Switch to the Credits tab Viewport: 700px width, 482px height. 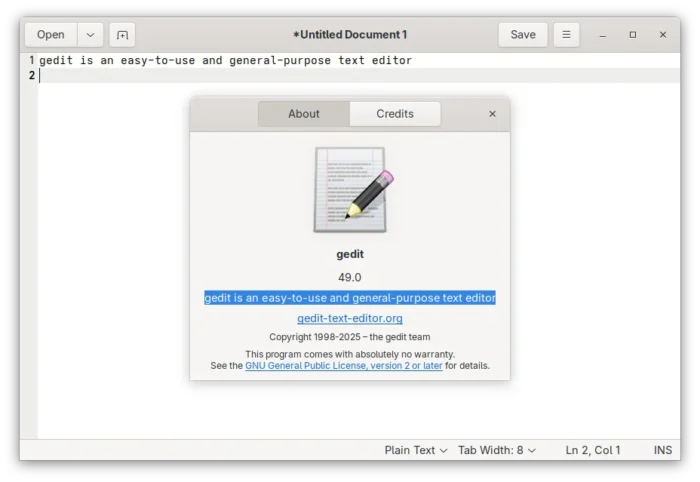[395, 114]
